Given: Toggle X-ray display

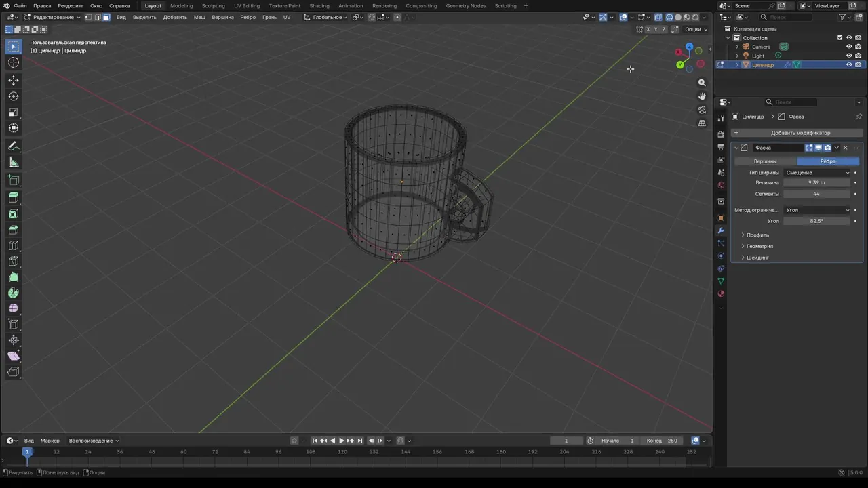Looking at the screenshot, I should click(658, 17).
